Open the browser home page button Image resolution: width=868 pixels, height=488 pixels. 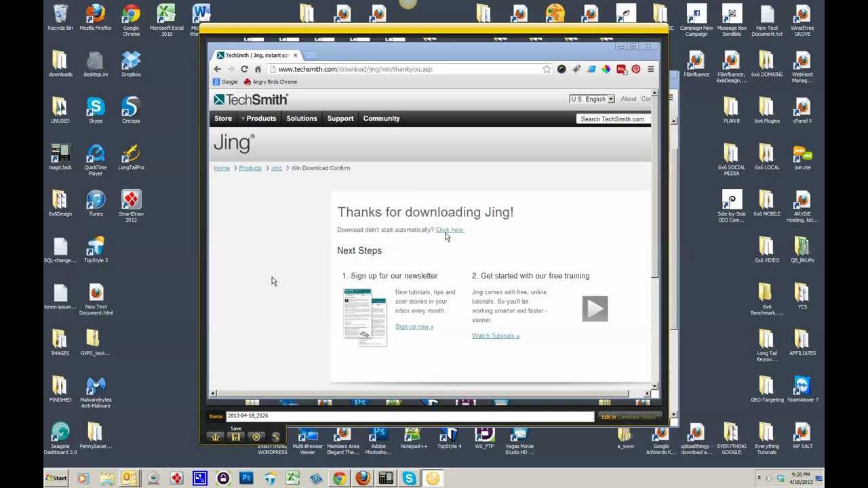(258, 69)
